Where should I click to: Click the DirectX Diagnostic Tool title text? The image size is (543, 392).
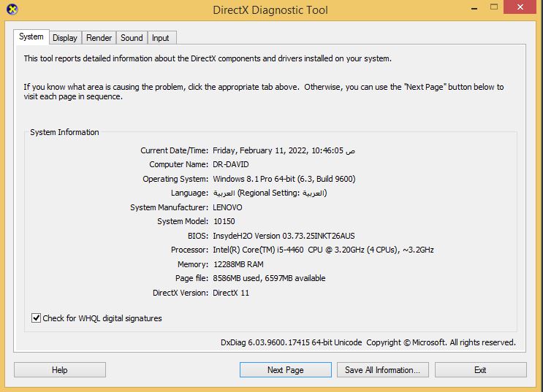point(270,10)
